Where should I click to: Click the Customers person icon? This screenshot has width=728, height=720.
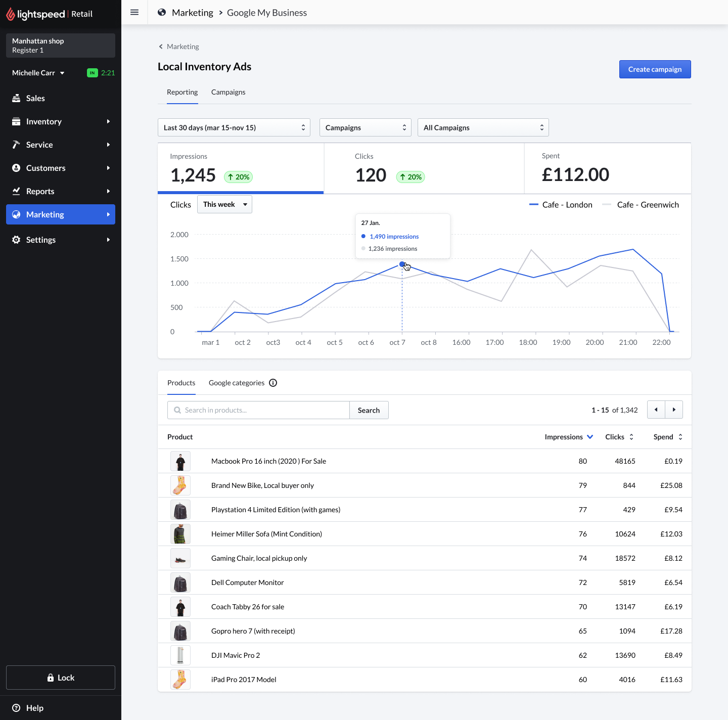pos(16,168)
